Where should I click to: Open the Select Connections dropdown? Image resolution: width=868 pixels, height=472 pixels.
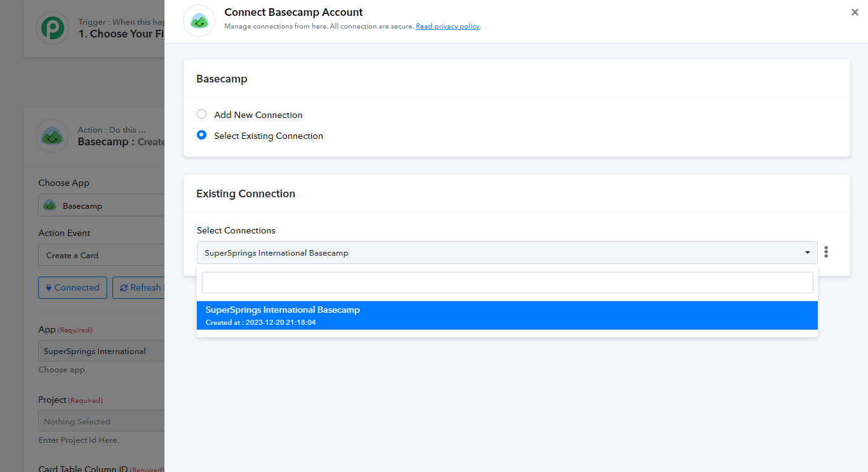click(507, 252)
